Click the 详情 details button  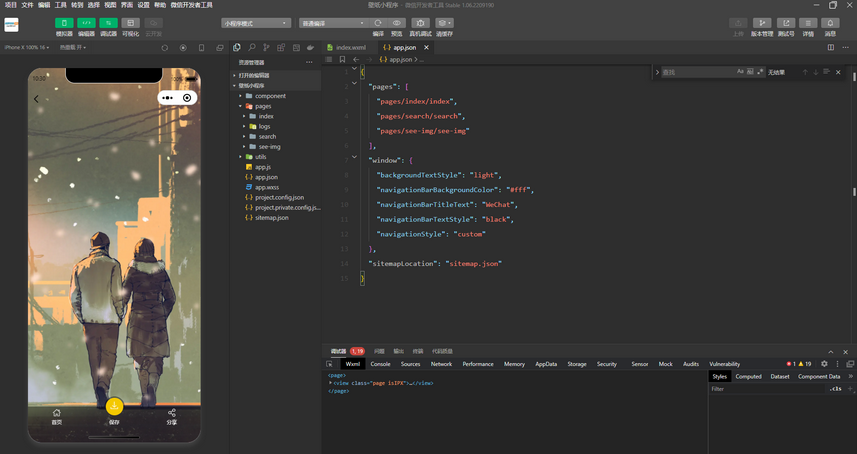point(808,23)
